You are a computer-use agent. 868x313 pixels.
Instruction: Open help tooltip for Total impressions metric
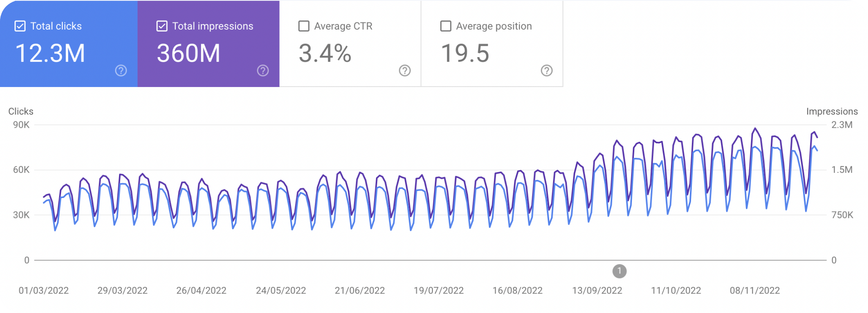pyautogui.click(x=262, y=71)
